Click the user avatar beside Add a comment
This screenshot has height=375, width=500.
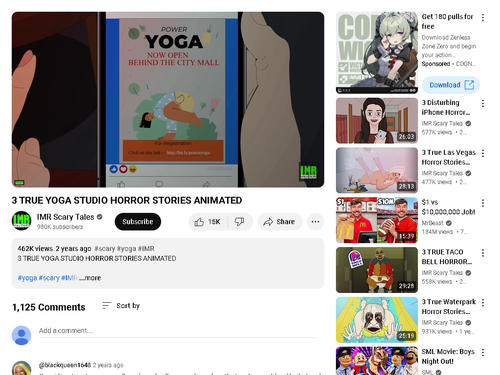21,335
